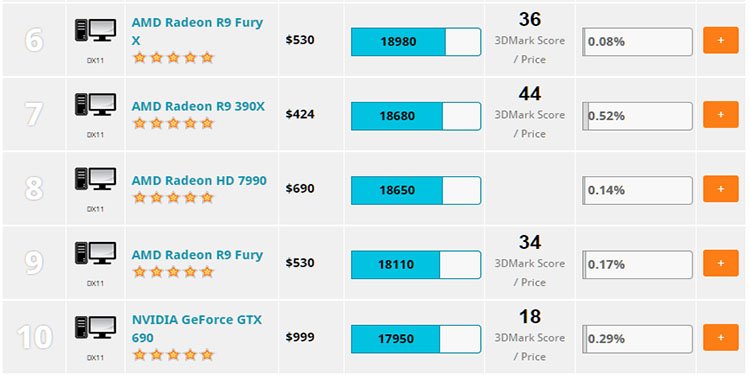Click the desktop PC icon for Radeon R9 390X
This screenshot has width=750, height=375.
point(96,105)
